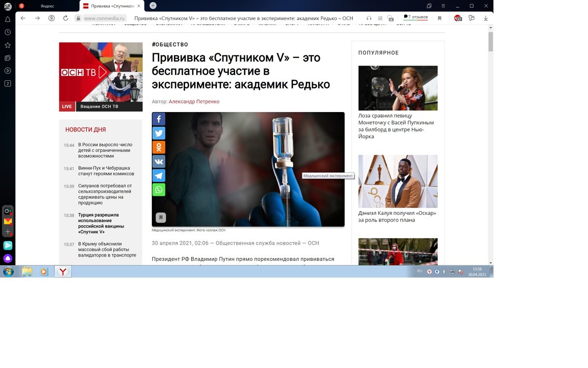Image resolution: width=588 pixels, height=368 pixels.
Task: Click the main vaccine vial article image
Action: coord(248,169)
